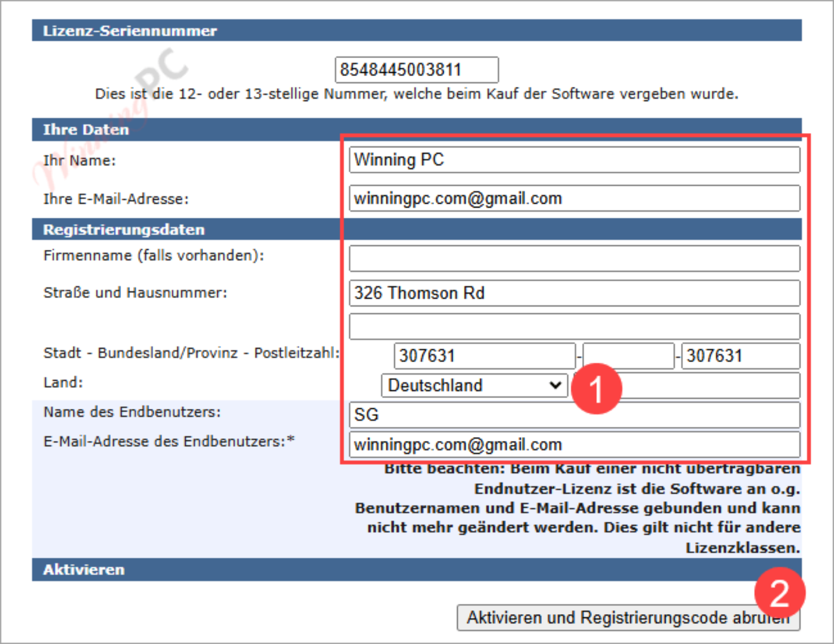The width and height of the screenshot is (834, 644).
Task: Click the Stadt (city) input field
Action: pyautogui.click(x=484, y=356)
